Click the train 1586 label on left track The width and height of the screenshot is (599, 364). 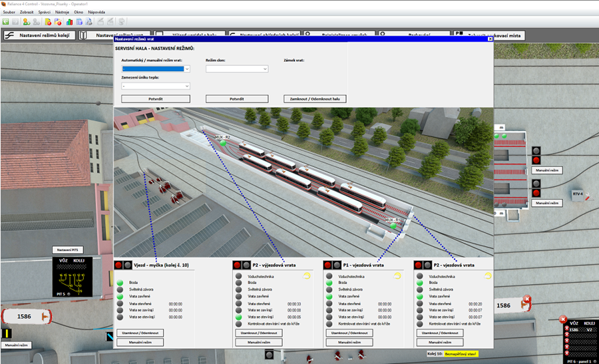[x=24, y=317]
